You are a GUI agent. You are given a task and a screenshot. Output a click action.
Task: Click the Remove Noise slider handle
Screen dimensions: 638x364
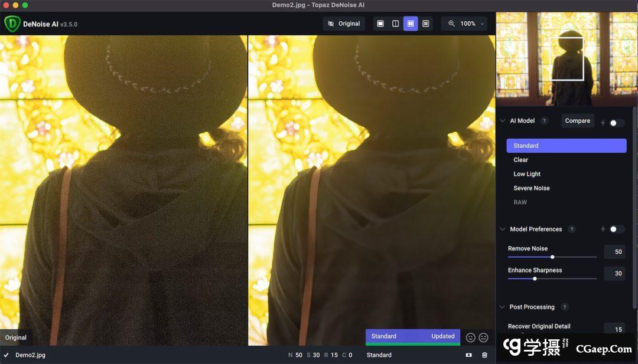point(552,257)
